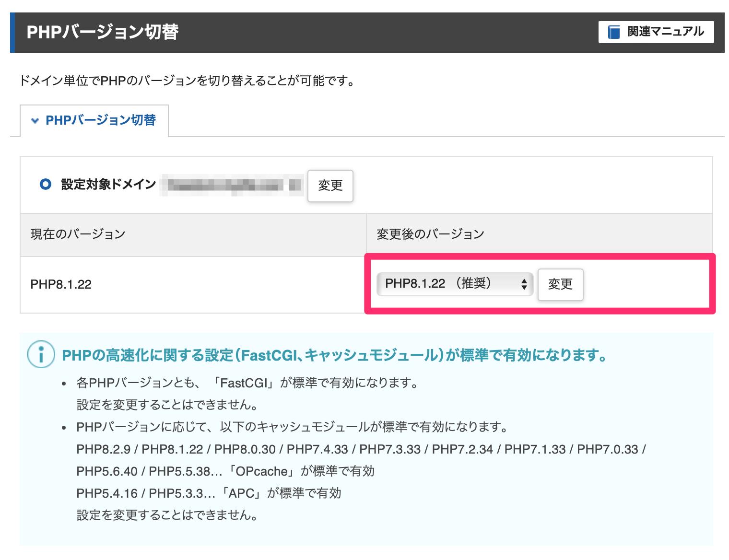Click the blue book icon in 関連マニュアル
Image resolution: width=729 pixels, height=560 pixels.
(614, 32)
